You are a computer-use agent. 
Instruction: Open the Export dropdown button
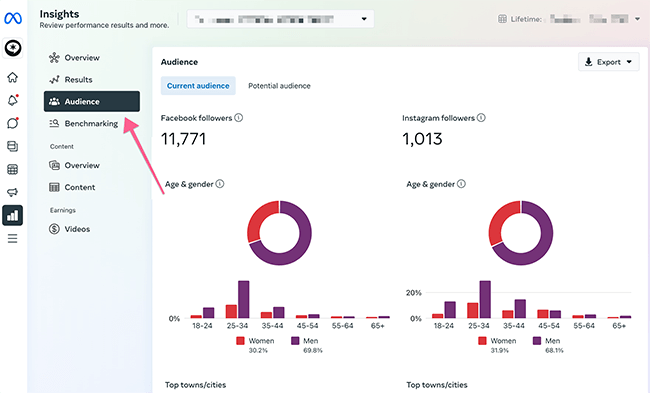609,62
